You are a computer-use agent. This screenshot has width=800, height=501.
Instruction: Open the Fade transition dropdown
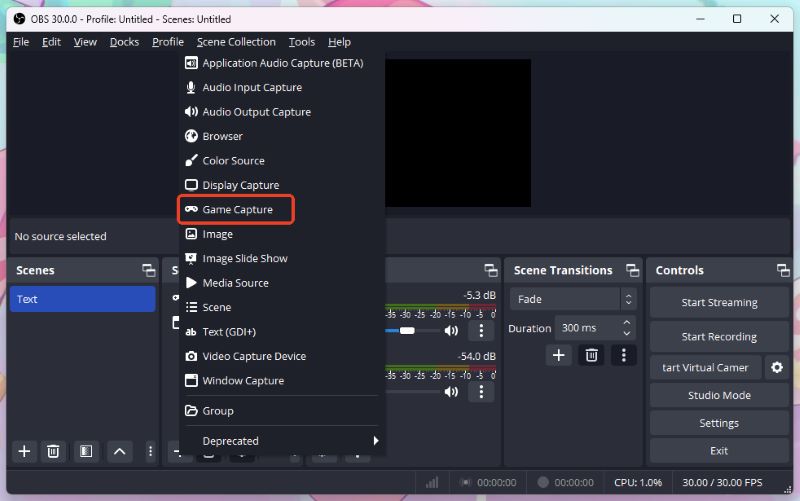pyautogui.click(x=572, y=299)
